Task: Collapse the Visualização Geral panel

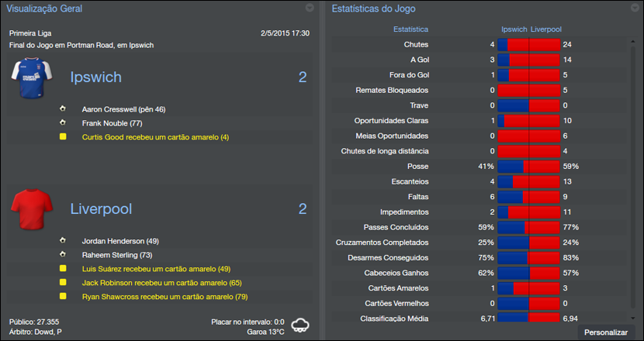Action: pos(310,8)
